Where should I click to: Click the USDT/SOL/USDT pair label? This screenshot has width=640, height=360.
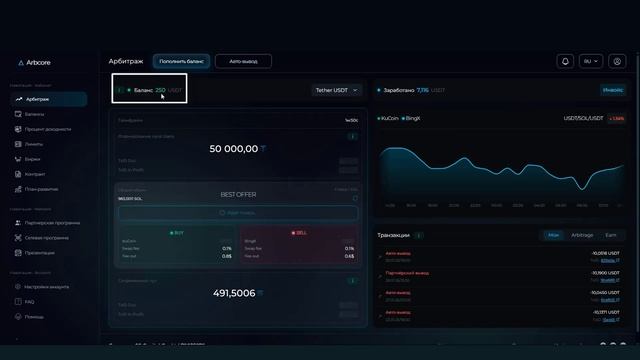(583, 118)
